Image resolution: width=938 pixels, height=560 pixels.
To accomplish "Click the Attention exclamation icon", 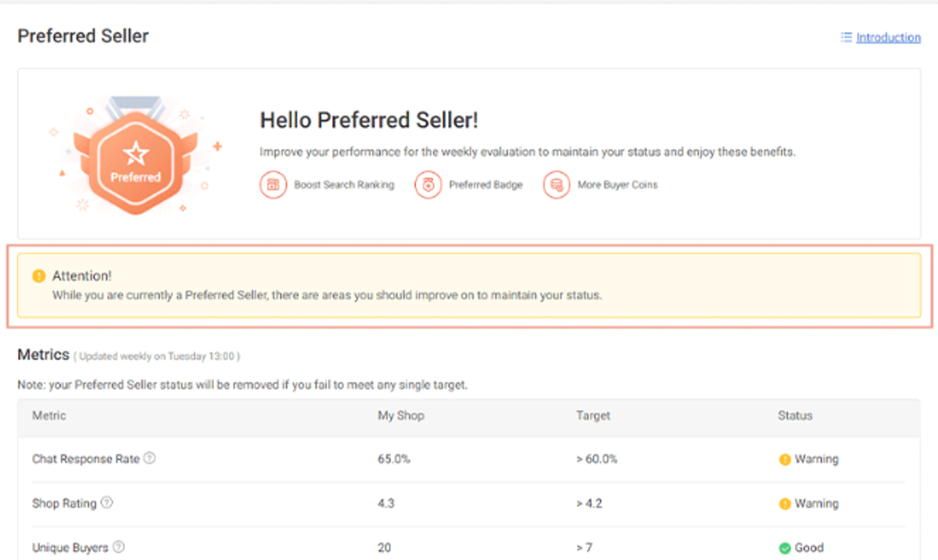I will click(x=38, y=276).
